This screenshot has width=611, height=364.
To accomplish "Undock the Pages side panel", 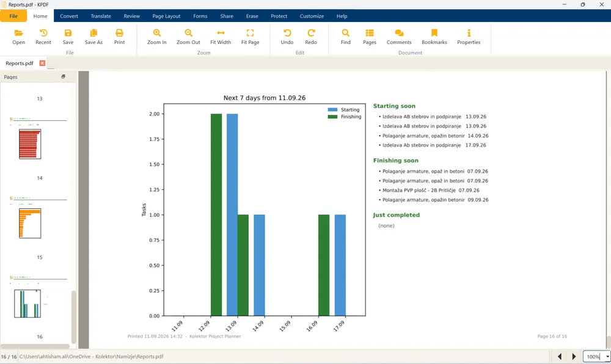I will click(x=63, y=77).
